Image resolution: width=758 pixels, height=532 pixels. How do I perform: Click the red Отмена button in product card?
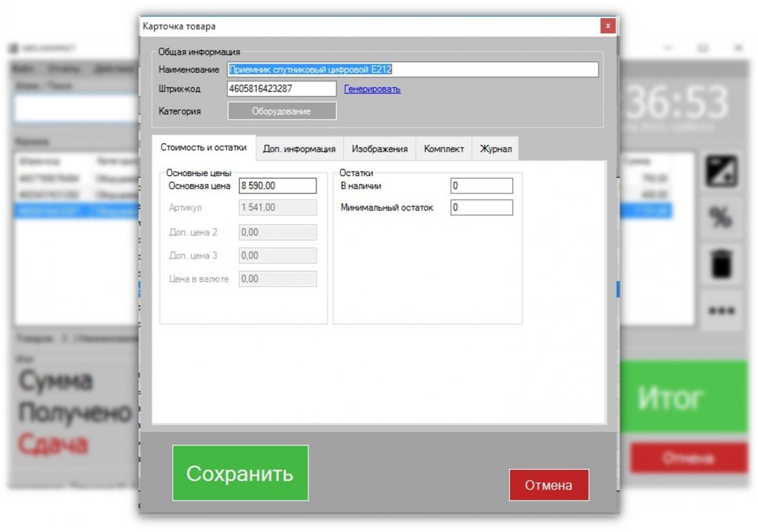549,485
